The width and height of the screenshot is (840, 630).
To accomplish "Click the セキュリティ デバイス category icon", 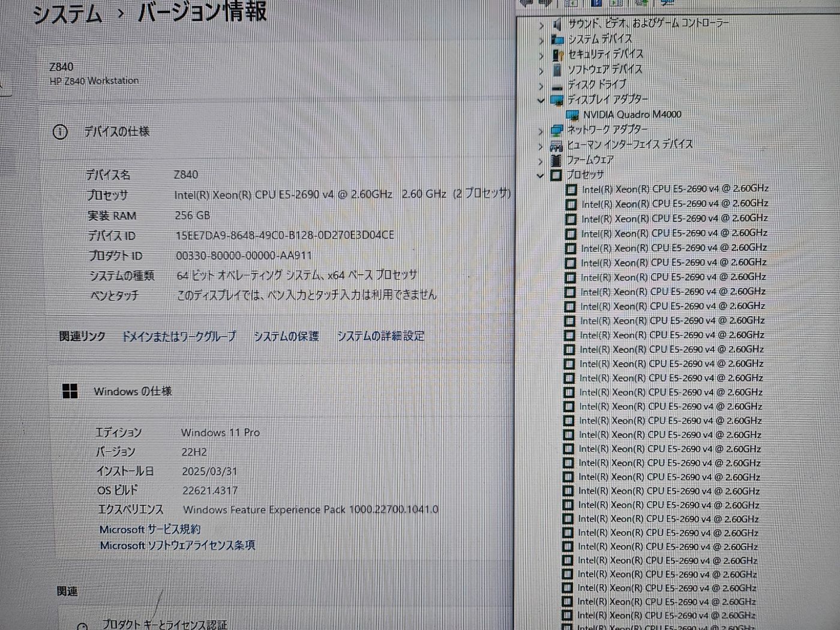I will click(557, 55).
